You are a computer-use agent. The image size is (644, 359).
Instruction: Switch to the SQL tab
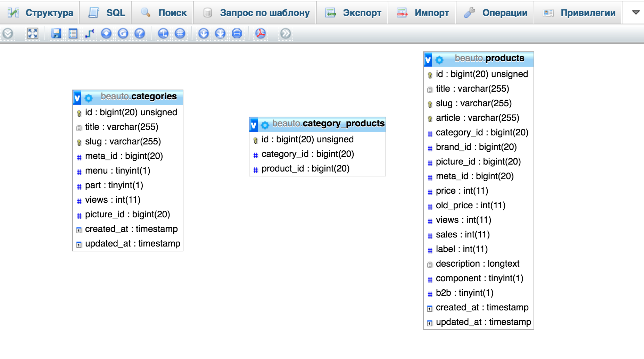[106, 13]
